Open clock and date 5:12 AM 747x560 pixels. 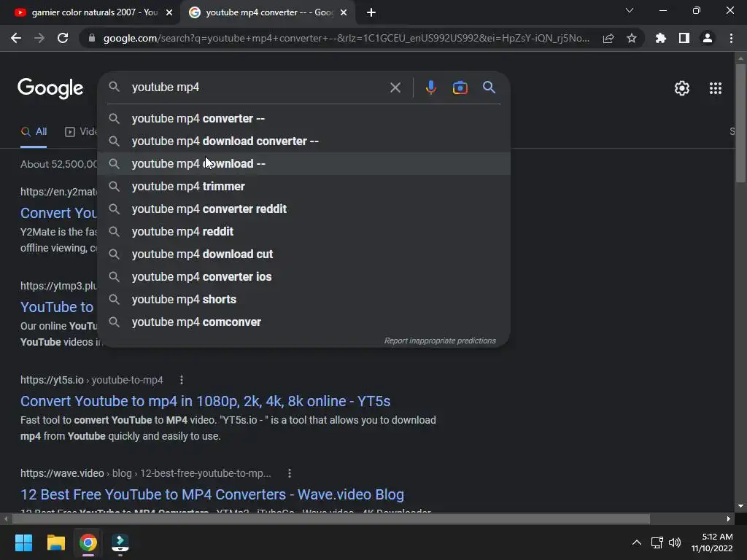tap(712, 542)
